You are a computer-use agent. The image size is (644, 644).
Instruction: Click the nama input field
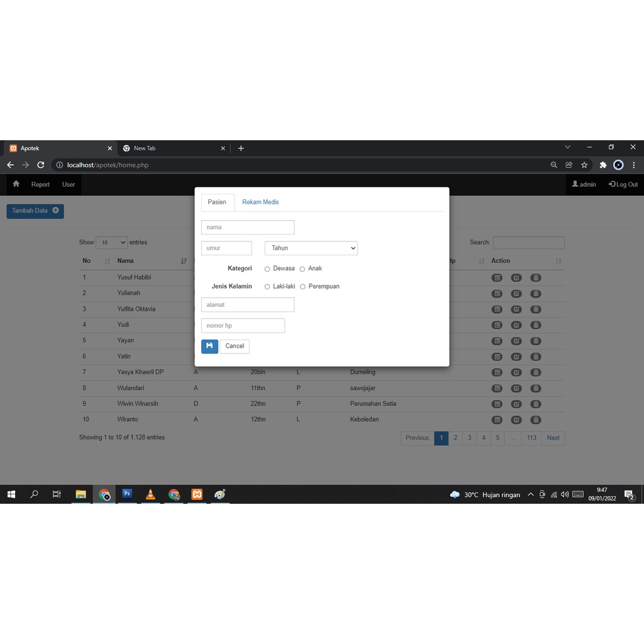click(248, 227)
